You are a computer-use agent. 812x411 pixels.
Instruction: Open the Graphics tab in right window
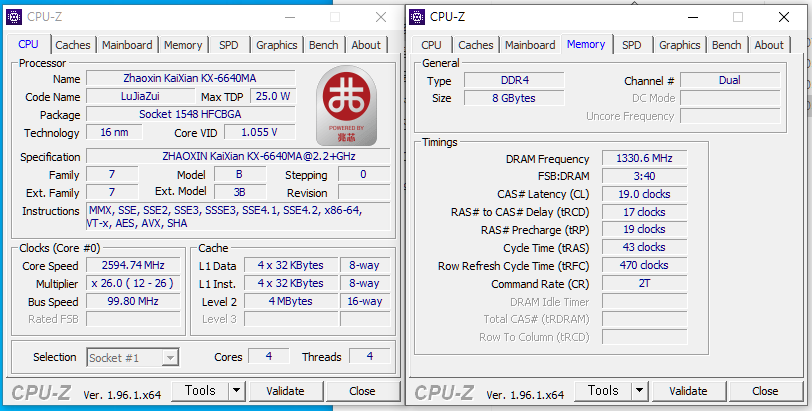coord(679,45)
